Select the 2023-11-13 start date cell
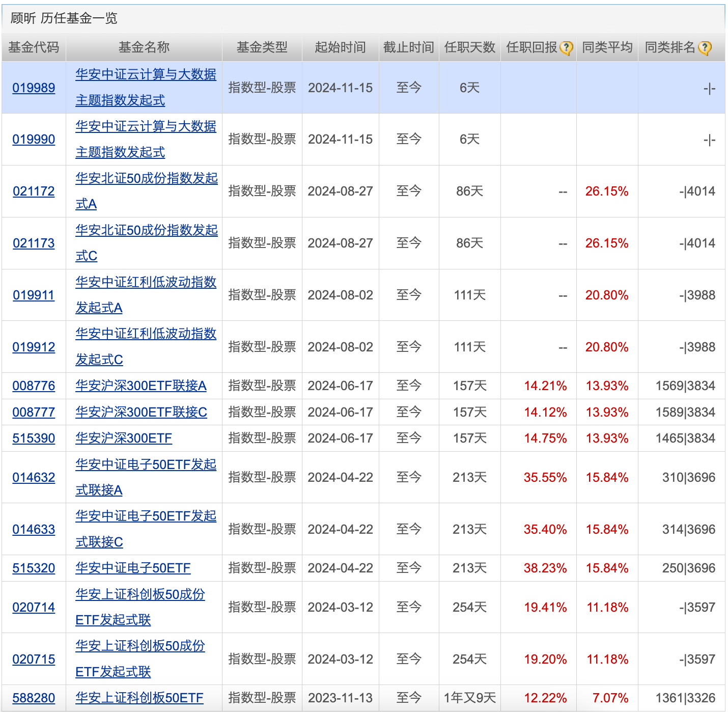The width and height of the screenshot is (728, 712). [x=341, y=698]
